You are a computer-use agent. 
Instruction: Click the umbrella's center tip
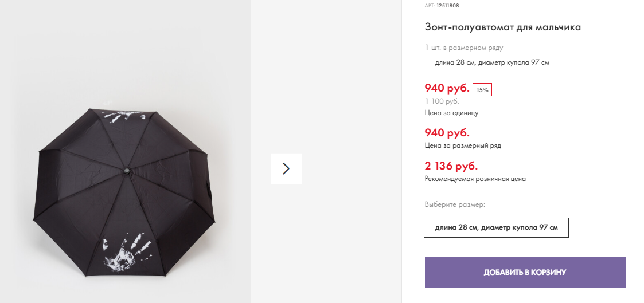coord(126,170)
